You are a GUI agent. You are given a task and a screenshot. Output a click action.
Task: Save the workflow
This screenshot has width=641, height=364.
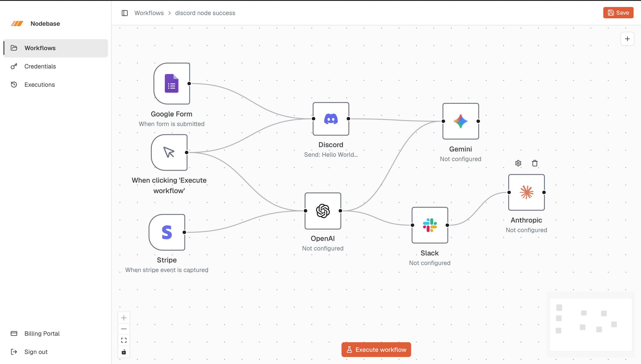click(x=618, y=13)
